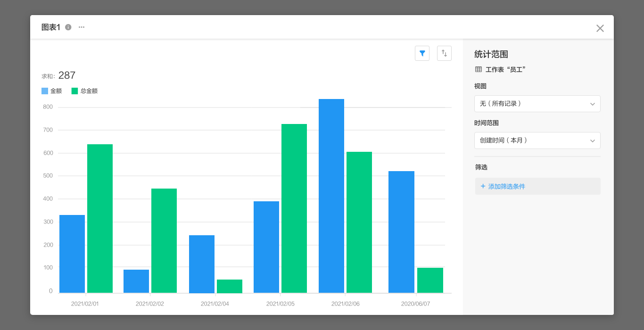Screen dimensions: 644x330
Task: Click the filter funnel icon
Action: 422,53
